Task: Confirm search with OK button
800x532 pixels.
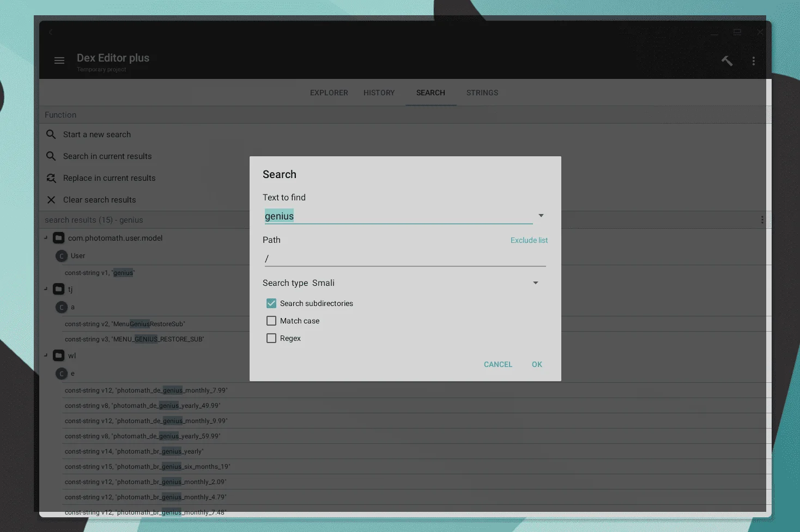Action: tap(537, 364)
